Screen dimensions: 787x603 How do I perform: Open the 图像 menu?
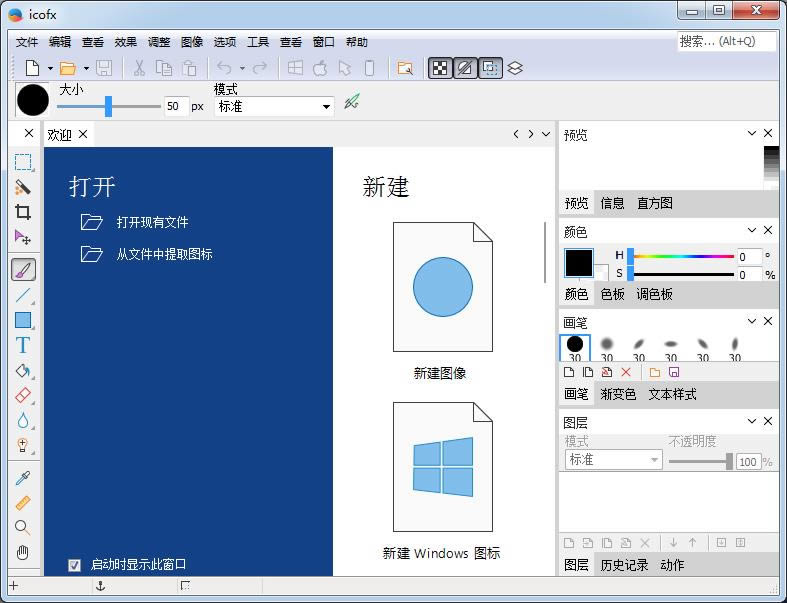point(192,42)
